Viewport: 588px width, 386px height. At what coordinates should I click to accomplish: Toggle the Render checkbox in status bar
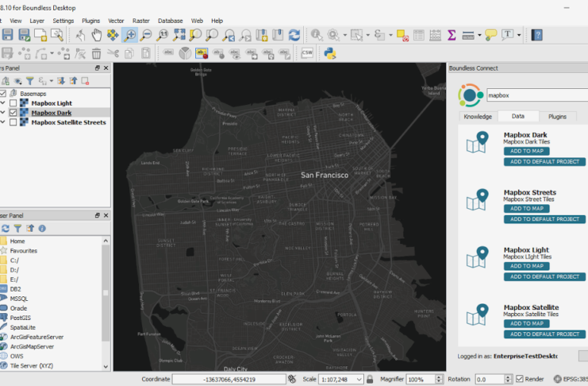520,379
